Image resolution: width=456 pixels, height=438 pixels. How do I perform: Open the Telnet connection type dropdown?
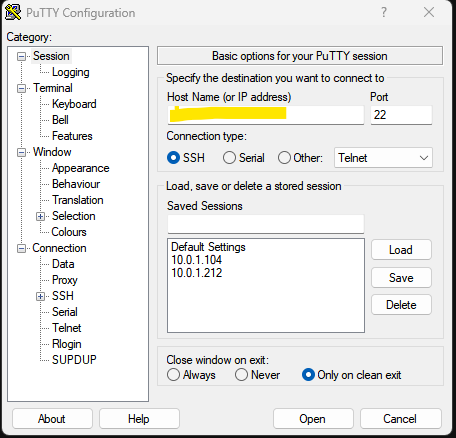pyautogui.click(x=383, y=158)
